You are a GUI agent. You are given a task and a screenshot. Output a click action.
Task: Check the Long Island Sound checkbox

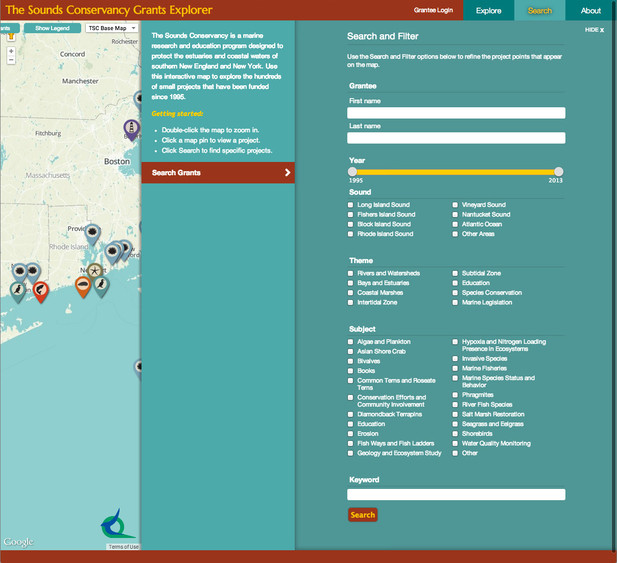350,205
